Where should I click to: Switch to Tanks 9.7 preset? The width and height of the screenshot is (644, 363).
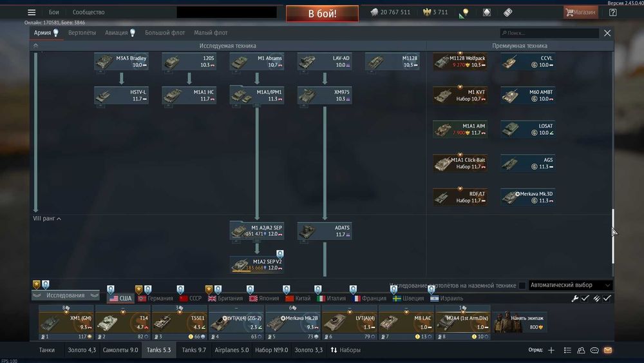click(x=193, y=350)
